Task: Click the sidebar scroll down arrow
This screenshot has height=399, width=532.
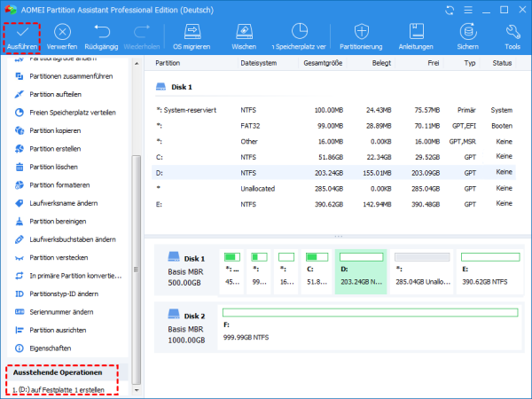Action: coord(137,390)
